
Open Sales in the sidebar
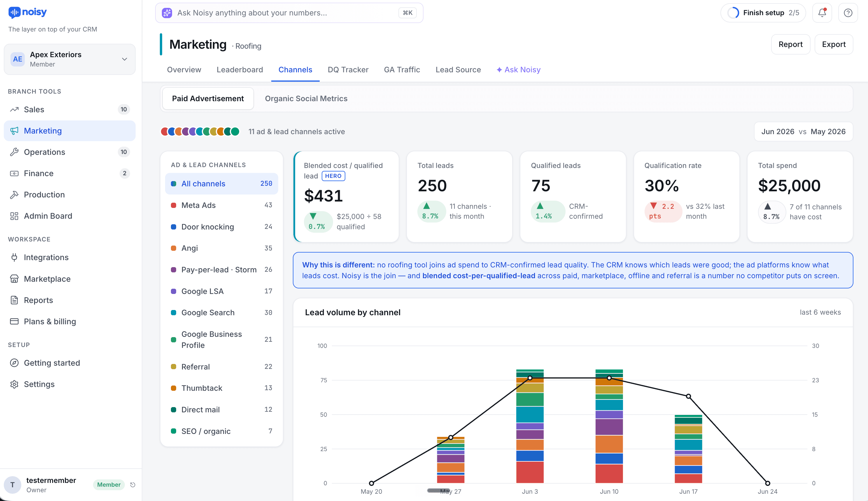coord(69,109)
